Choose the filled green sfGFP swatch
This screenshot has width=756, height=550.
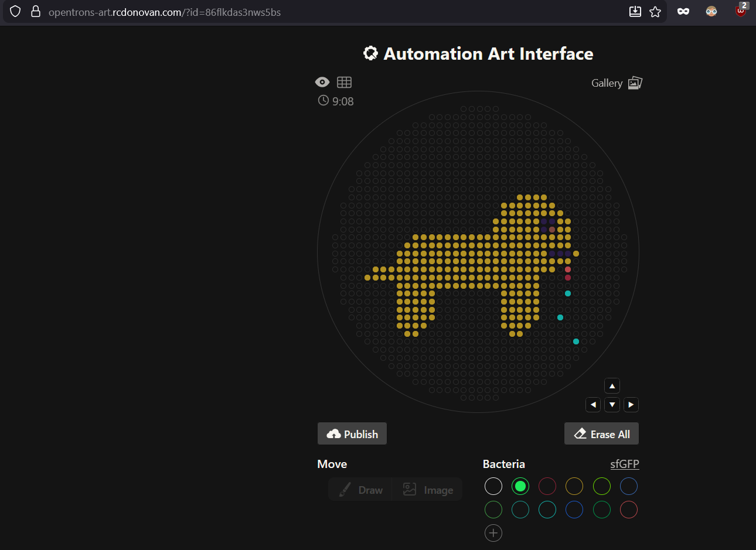point(520,486)
